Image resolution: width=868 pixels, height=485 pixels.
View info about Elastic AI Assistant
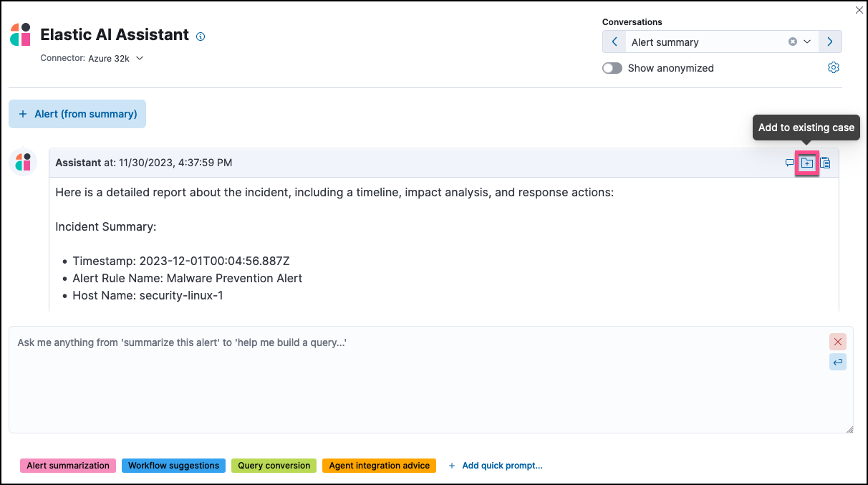point(201,36)
